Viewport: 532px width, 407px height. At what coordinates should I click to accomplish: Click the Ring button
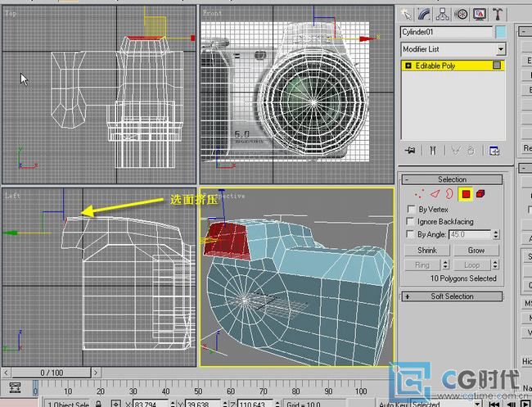tap(422, 265)
